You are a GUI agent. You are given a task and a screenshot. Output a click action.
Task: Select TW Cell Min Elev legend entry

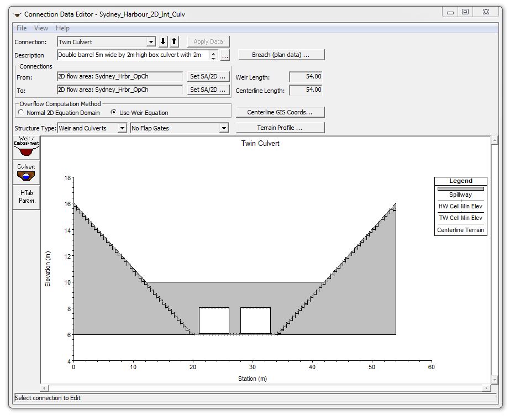pyautogui.click(x=460, y=218)
